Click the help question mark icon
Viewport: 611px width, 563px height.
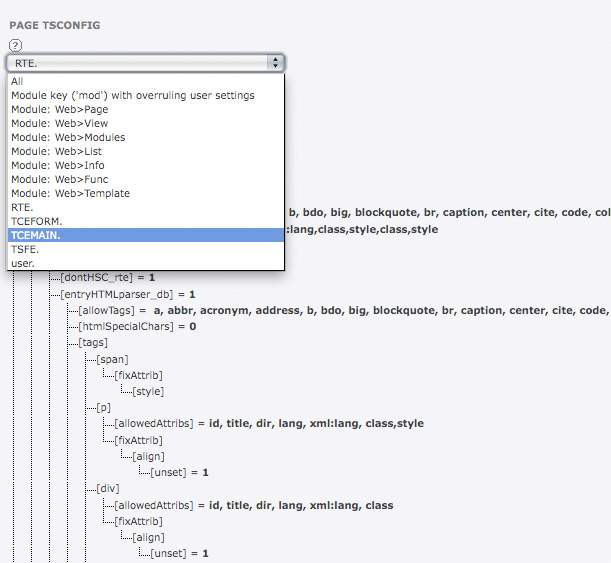[x=15, y=46]
